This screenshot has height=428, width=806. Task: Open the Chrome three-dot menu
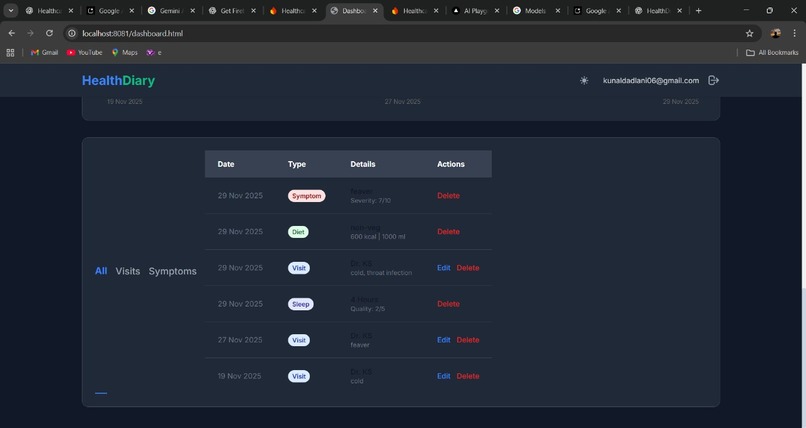(x=794, y=33)
